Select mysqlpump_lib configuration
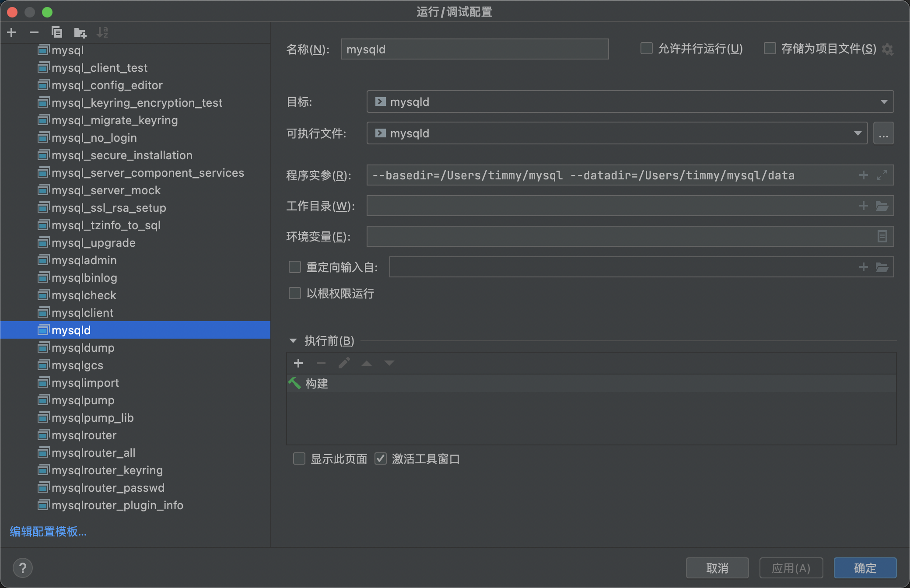The width and height of the screenshot is (910, 588). click(136, 418)
